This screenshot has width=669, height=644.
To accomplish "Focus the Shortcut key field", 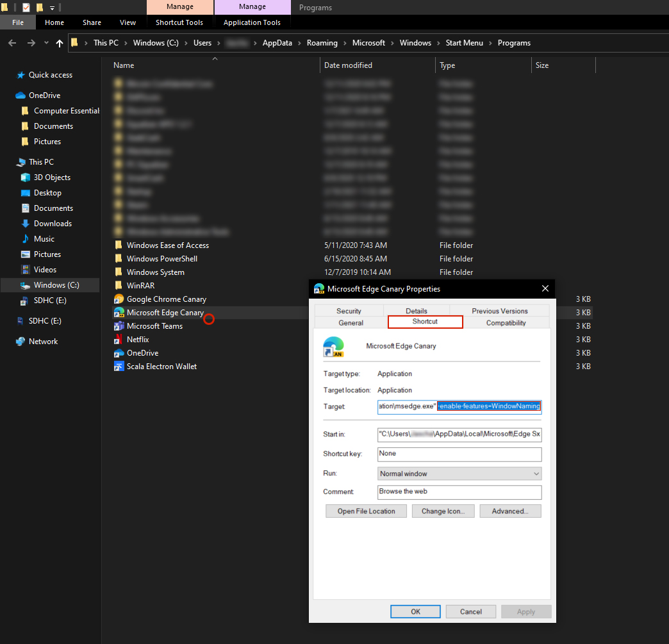I will (x=459, y=454).
